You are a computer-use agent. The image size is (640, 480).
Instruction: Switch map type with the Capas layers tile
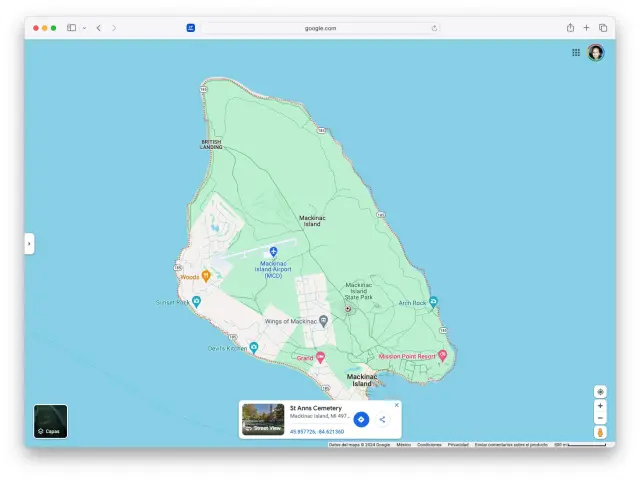click(x=51, y=421)
